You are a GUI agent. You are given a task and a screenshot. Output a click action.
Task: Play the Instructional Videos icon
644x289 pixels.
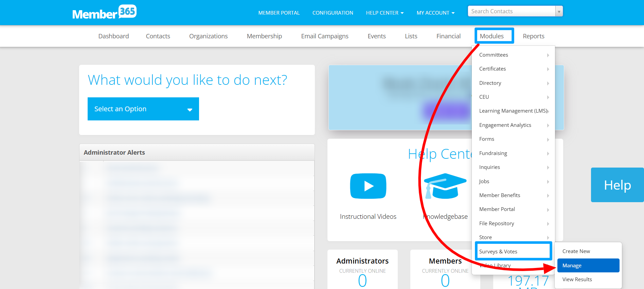(368, 186)
